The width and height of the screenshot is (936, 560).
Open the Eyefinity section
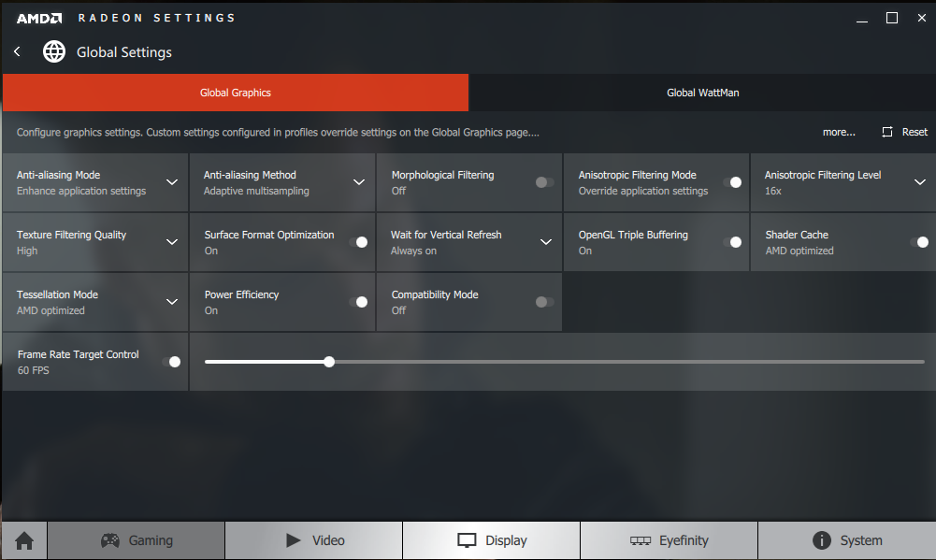670,540
